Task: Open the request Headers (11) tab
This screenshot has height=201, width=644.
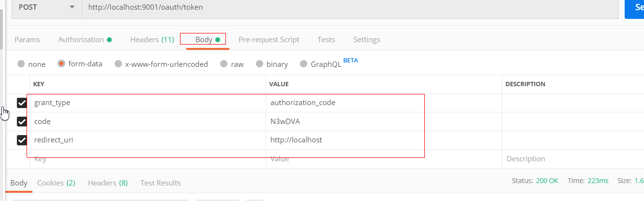Action: coord(152,40)
